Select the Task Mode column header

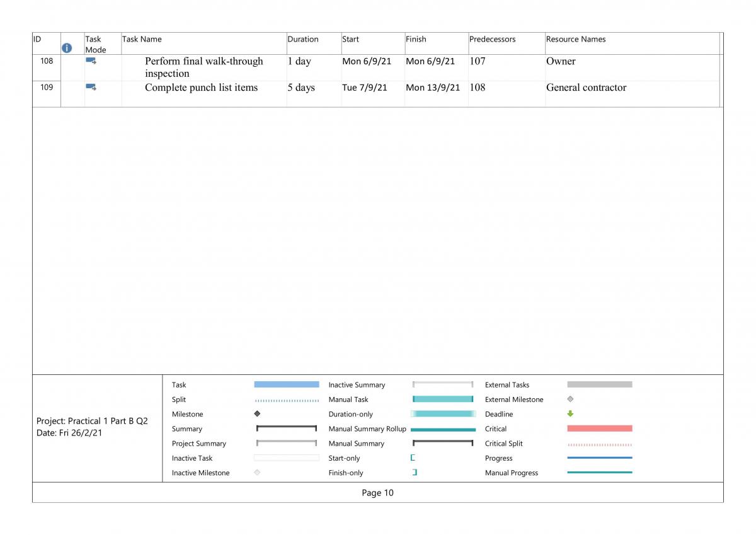tap(103, 43)
